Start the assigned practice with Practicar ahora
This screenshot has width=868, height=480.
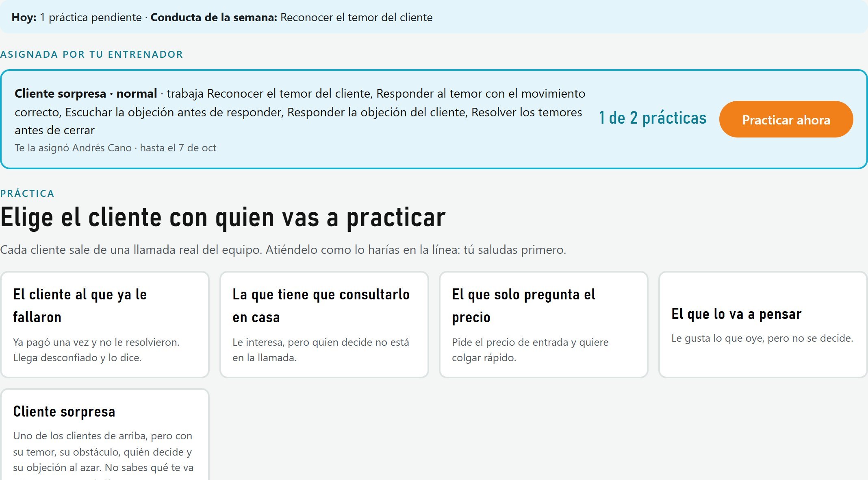(786, 119)
